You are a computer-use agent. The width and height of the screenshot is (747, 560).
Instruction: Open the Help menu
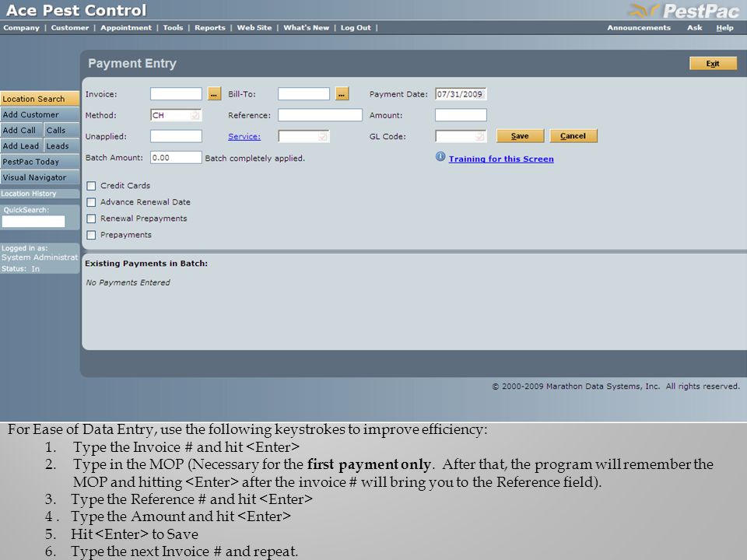click(724, 28)
